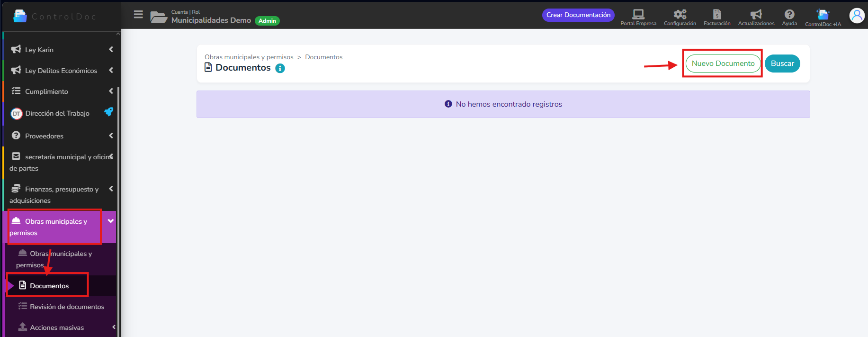Click the rocket icon beside Dirección del Trabajo
868x337 pixels.
[x=109, y=112]
